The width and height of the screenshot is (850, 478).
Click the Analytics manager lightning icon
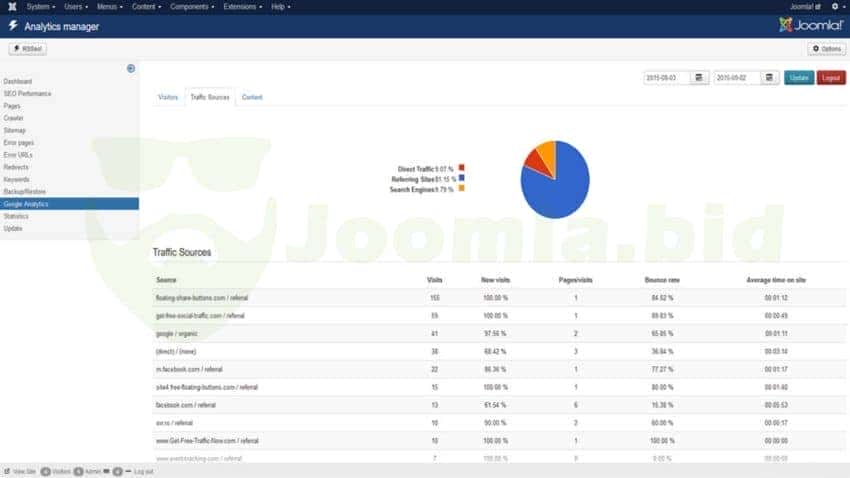[12, 26]
